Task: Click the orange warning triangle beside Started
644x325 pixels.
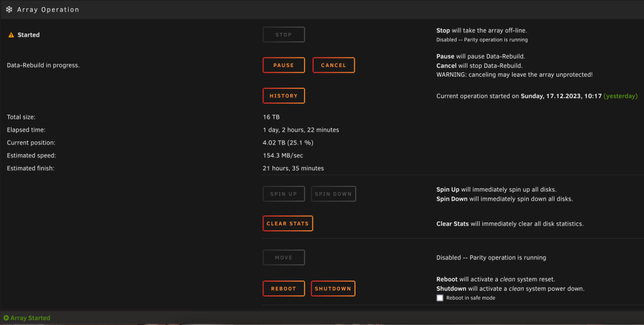Action: [x=11, y=35]
